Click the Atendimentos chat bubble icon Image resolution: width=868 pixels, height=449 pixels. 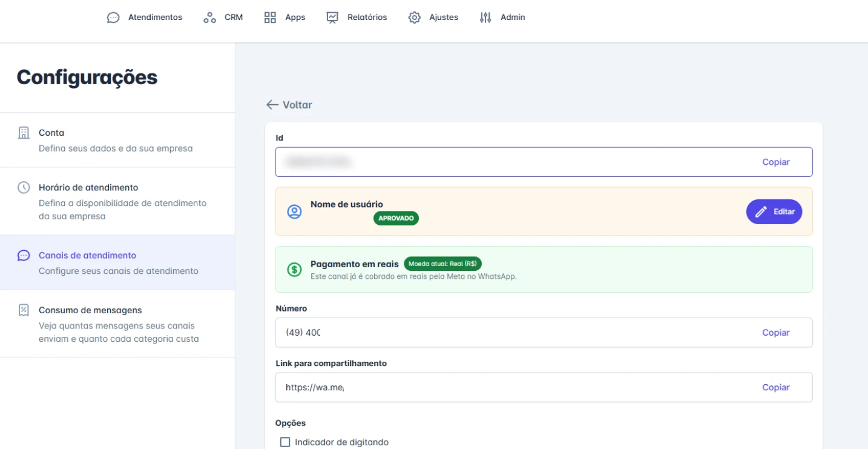pyautogui.click(x=113, y=18)
